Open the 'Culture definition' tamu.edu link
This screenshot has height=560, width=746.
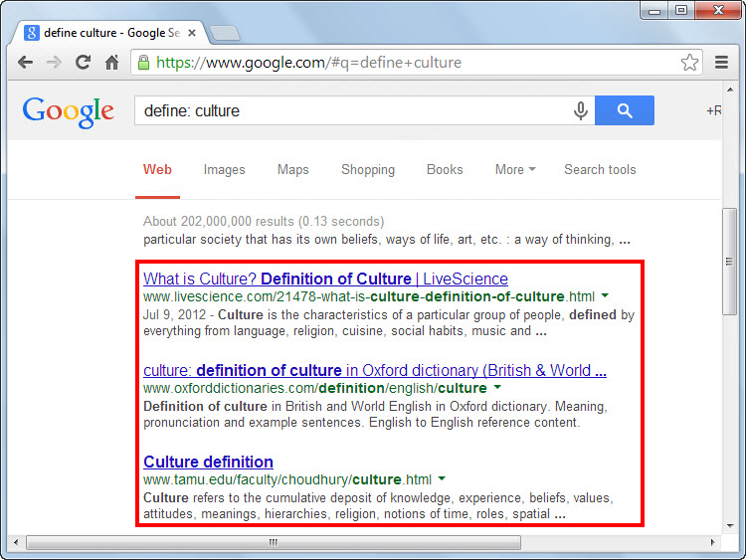(209, 462)
